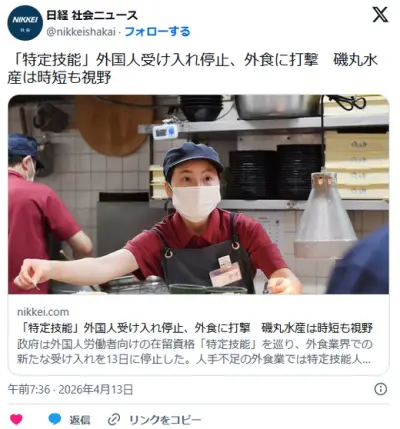
Task: Click the date 2026年4月13日
Action: (96, 389)
